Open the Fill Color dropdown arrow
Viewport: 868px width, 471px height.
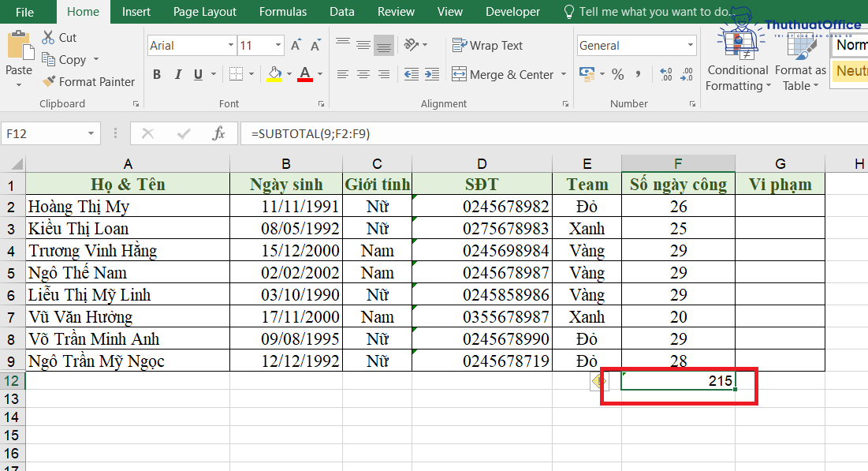tap(289, 73)
